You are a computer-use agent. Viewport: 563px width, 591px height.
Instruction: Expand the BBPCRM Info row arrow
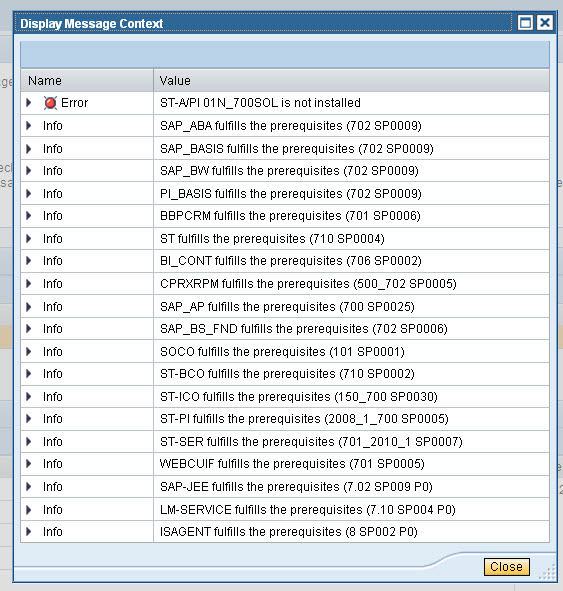[x=29, y=216]
